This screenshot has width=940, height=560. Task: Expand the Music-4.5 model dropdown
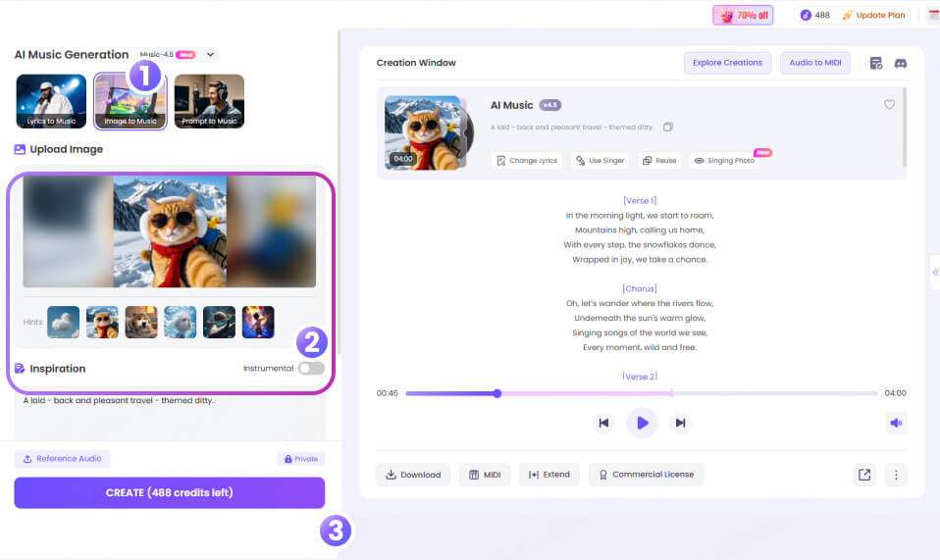point(211,55)
